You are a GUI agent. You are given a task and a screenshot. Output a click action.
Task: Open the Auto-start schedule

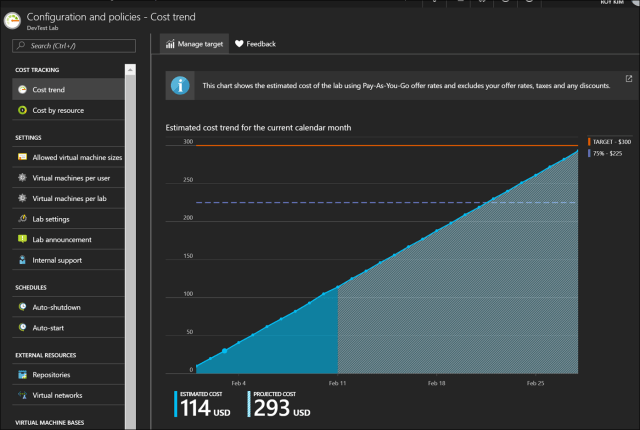coord(56,327)
